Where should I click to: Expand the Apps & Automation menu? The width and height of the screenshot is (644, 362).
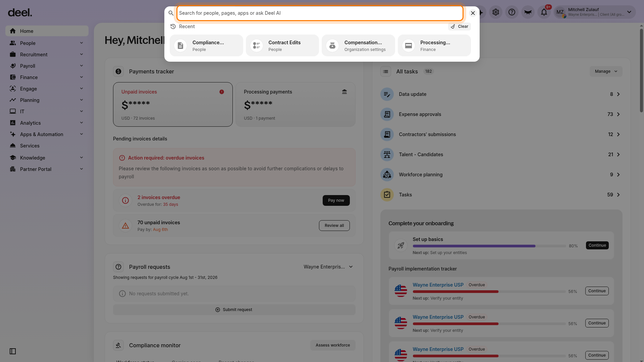pyautogui.click(x=47, y=134)
